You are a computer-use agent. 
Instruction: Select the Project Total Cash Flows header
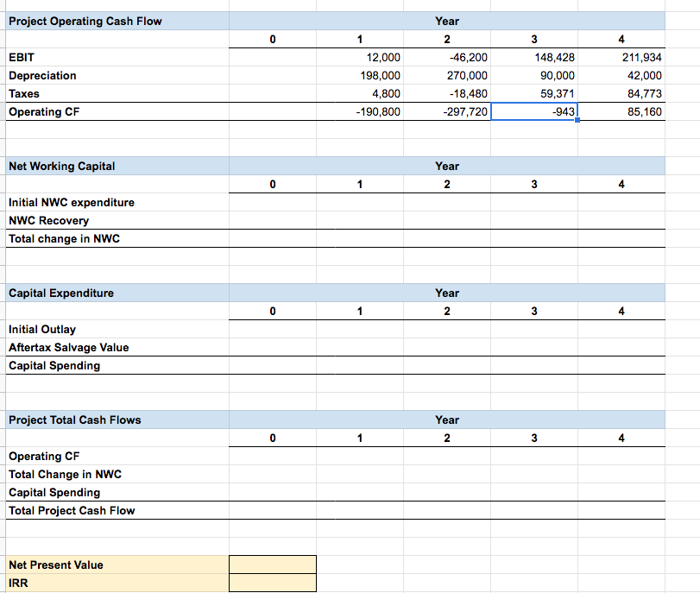coord(117,420)
